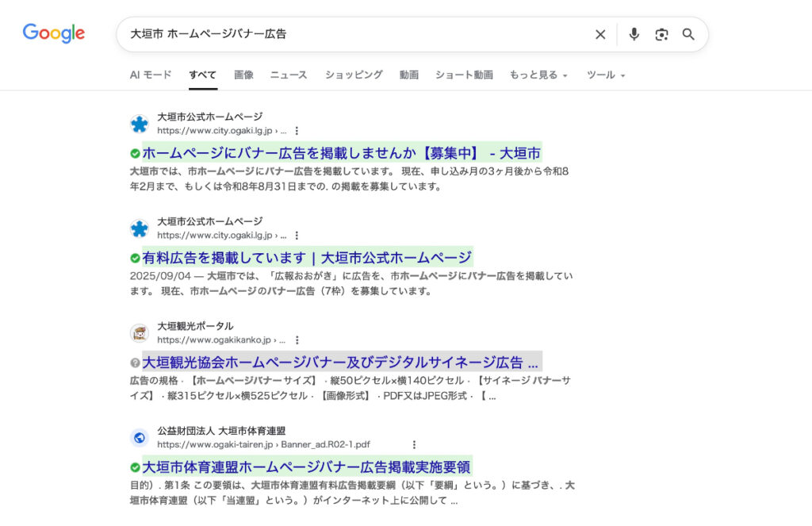Switch to the ショッピング tab
The height and width of the screenshot is (526, 812).
(354, 75)
